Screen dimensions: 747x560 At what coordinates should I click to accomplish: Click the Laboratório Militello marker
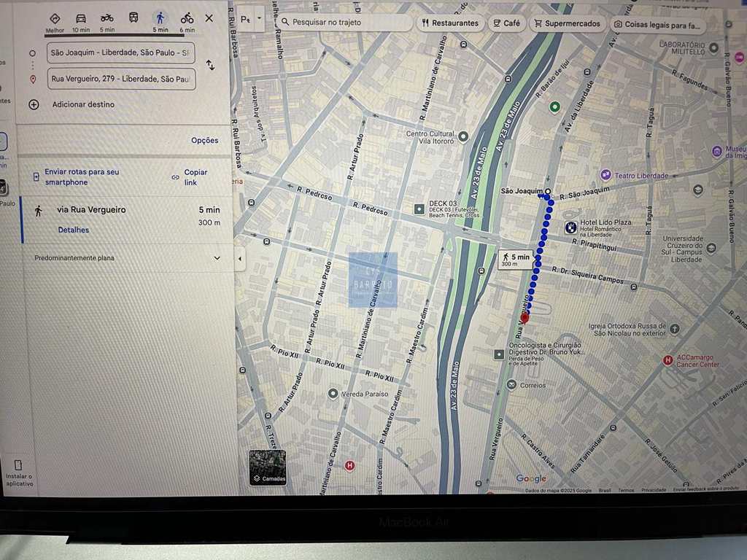point(713,47)
